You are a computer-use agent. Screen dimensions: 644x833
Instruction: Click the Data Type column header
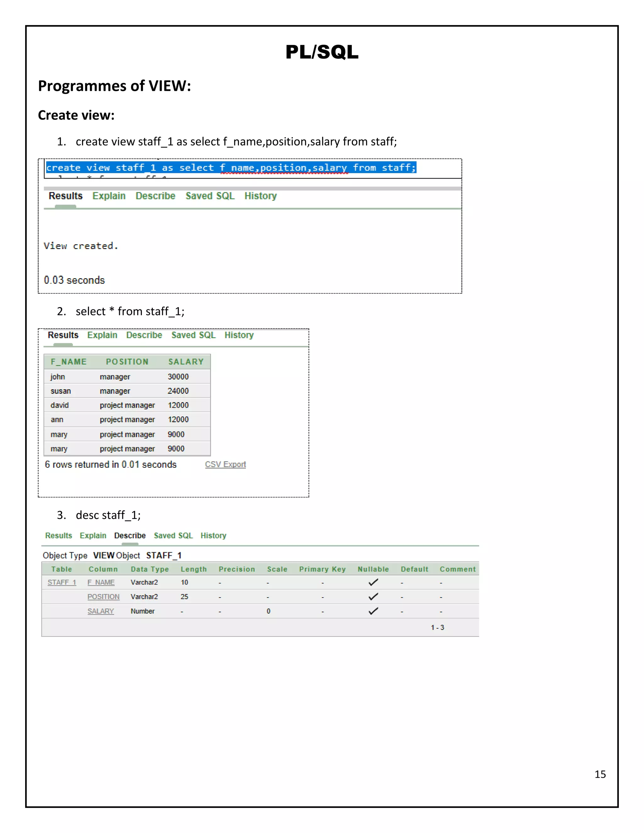(x=150, y=570)
